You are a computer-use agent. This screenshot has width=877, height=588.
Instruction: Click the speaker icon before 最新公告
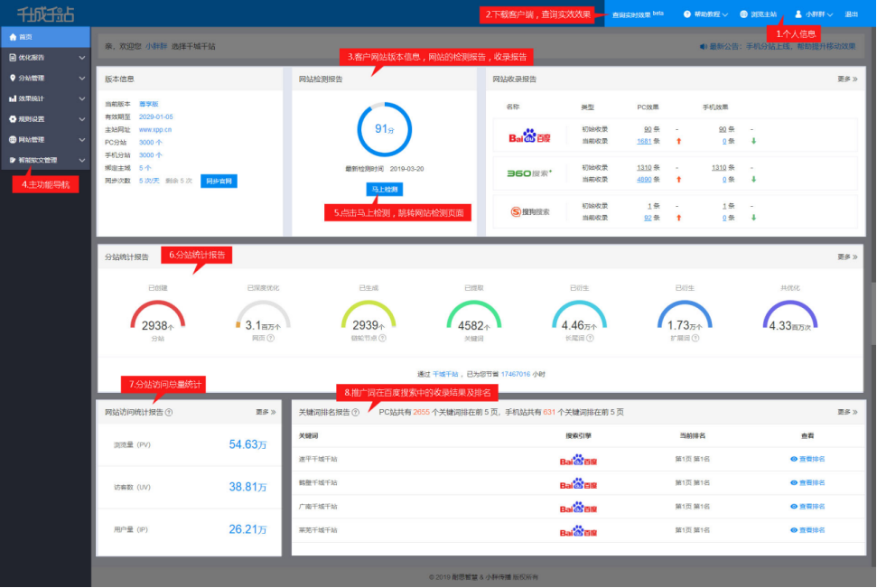[704, 46]
